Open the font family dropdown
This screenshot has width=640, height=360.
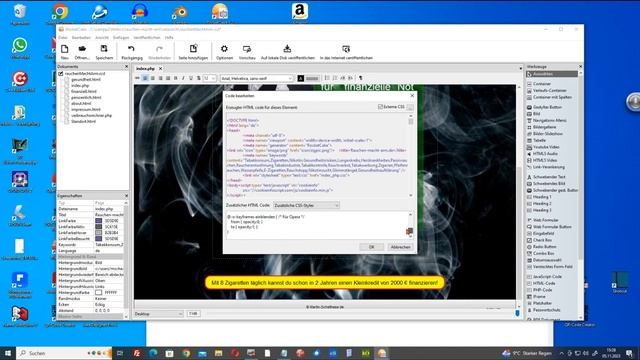(256, 78)
